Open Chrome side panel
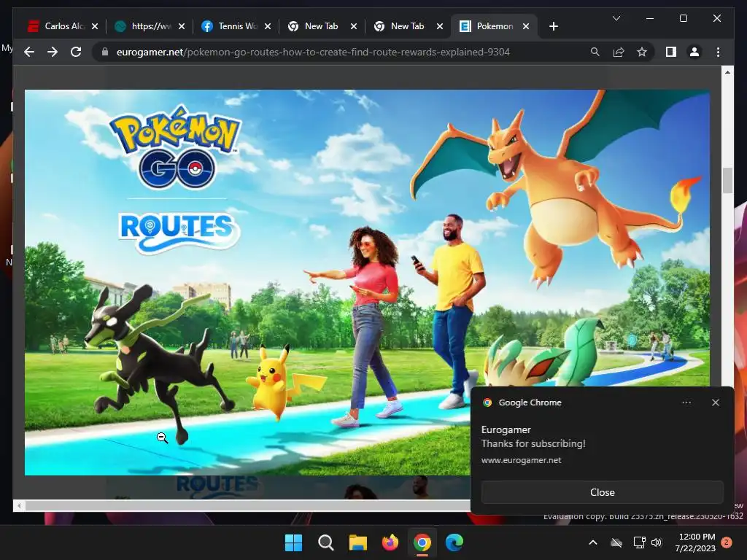 coord(671,52)
